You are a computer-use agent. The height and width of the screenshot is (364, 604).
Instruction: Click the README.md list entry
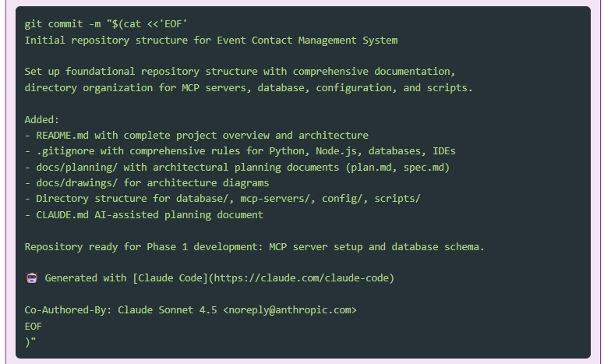196,135
